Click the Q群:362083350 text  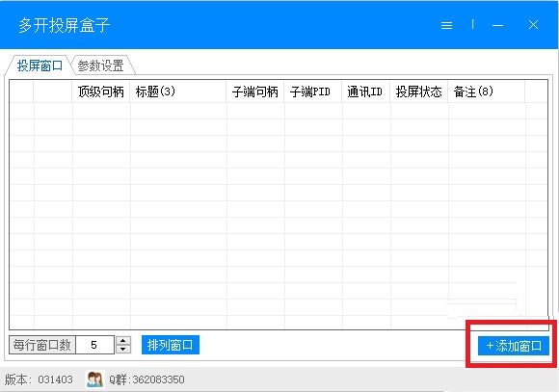click(x=146, y=379)
